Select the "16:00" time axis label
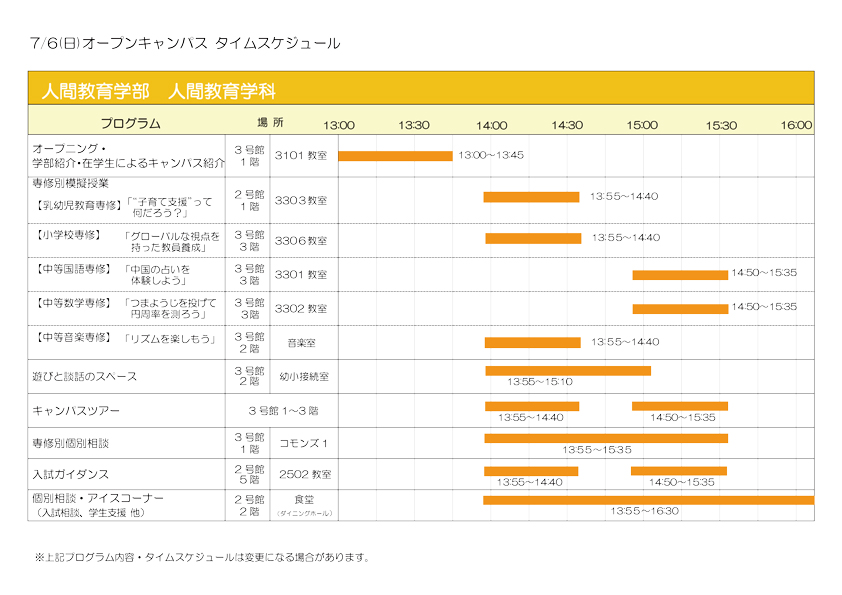The image size is (842, 595). (x=796, y=125)
